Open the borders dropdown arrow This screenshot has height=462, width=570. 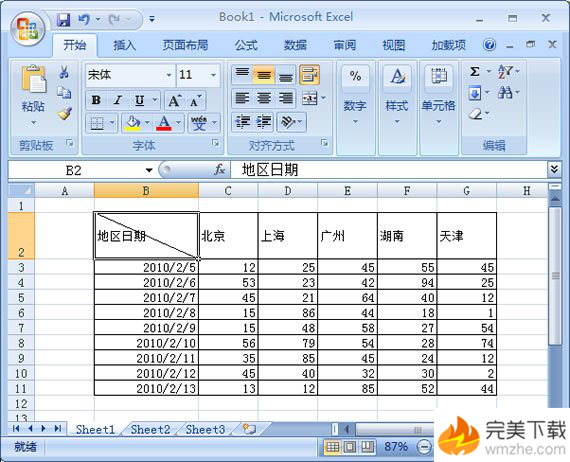point(112,123)
